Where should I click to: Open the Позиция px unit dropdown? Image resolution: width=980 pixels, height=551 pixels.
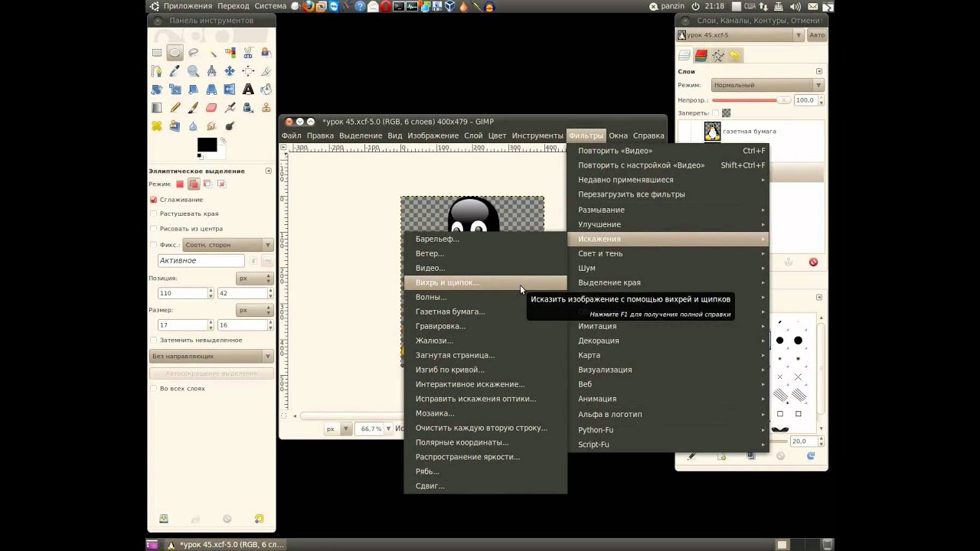[254, 279]
